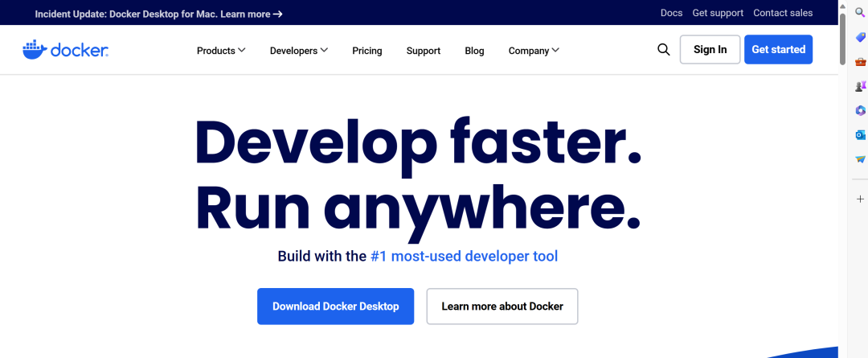The width and height of the screenshot is (868, 358).
Task: Click the scrollbar up arrow
Action: 842,6
